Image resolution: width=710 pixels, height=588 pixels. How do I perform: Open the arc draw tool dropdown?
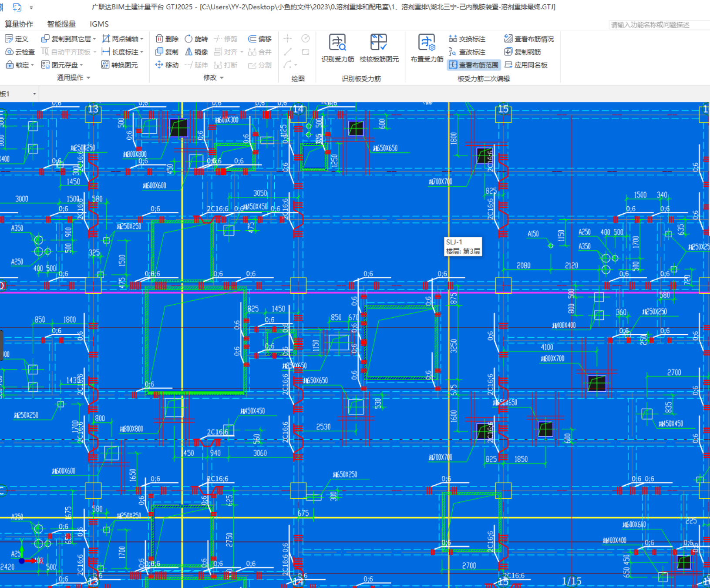(296, 65)
